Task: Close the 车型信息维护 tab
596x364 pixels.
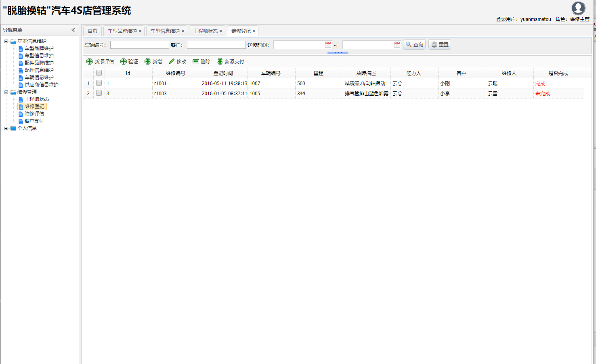Action: click(183, 31)
